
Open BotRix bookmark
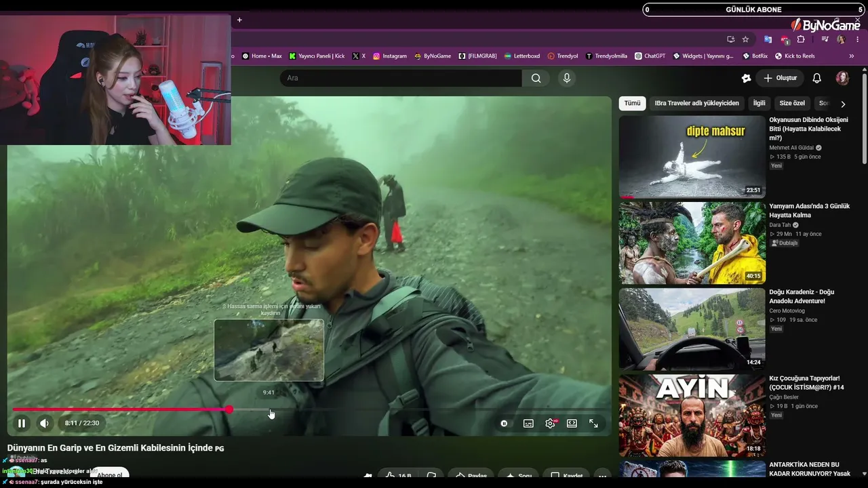tap(755, 56)
